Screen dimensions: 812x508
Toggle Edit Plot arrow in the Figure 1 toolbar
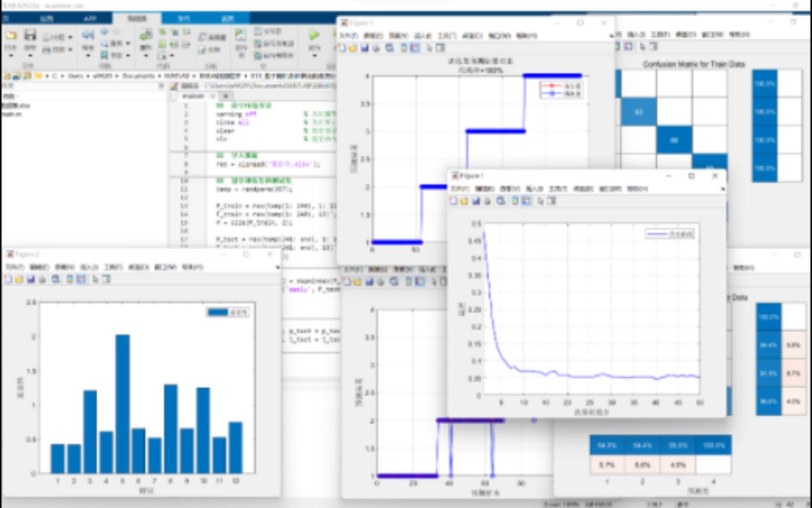pyautogui.click(x=540, y=201)
